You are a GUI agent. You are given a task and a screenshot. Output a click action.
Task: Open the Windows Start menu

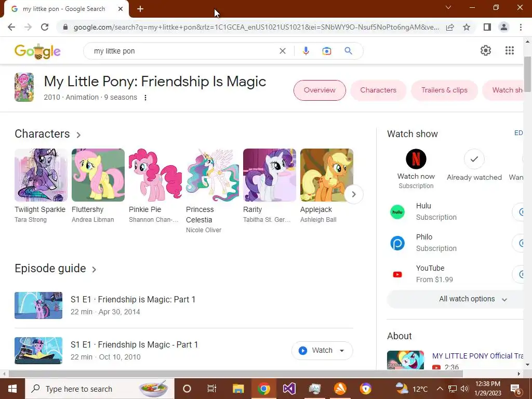[12, 389]
